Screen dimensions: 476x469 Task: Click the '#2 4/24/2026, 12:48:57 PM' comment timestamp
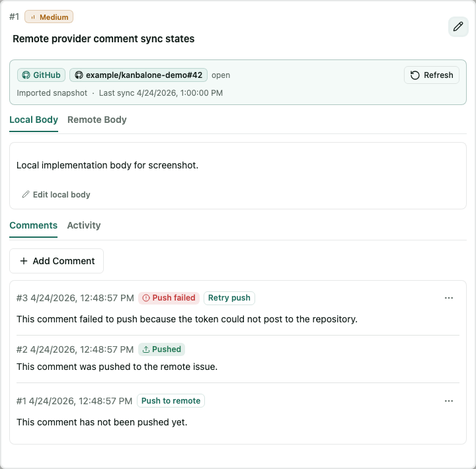75,349
